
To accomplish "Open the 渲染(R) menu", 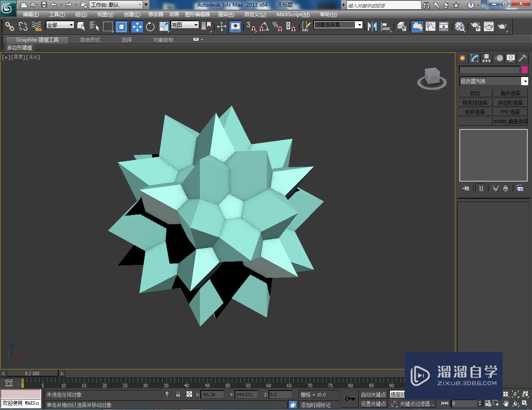I will pyautogui.click(x=226, y=15).
